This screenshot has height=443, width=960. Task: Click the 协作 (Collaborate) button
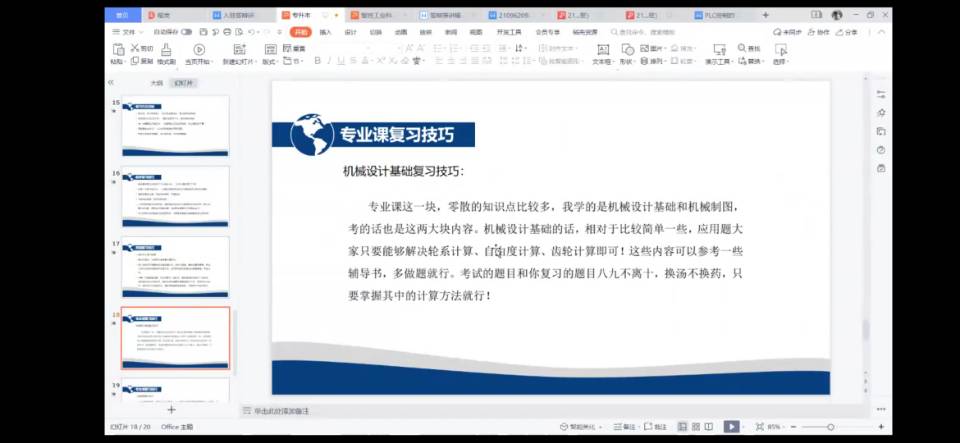819,32
